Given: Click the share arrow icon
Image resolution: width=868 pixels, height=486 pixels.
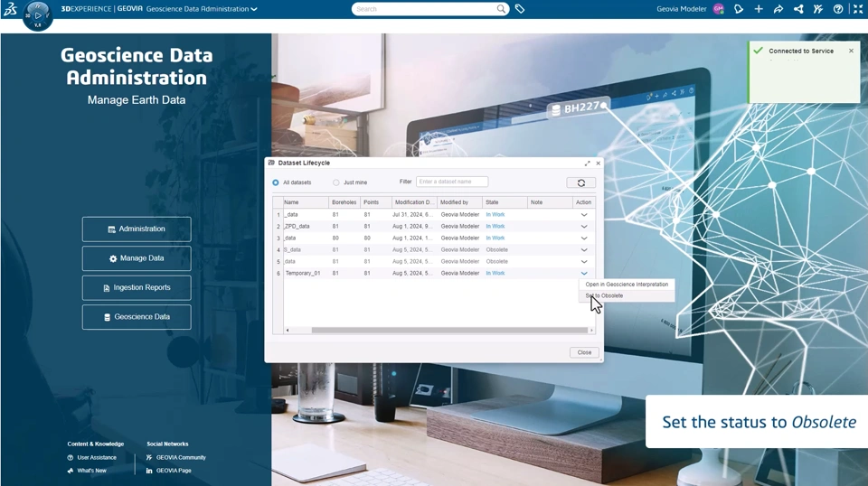Looking at the screenshot, I should [x=778, y=9].
